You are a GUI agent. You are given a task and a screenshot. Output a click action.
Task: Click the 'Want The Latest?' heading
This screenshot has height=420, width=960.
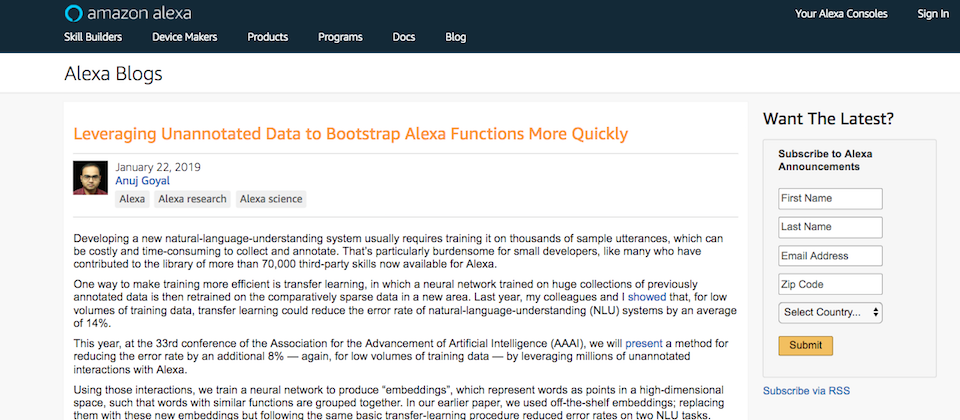pos(828,119)
